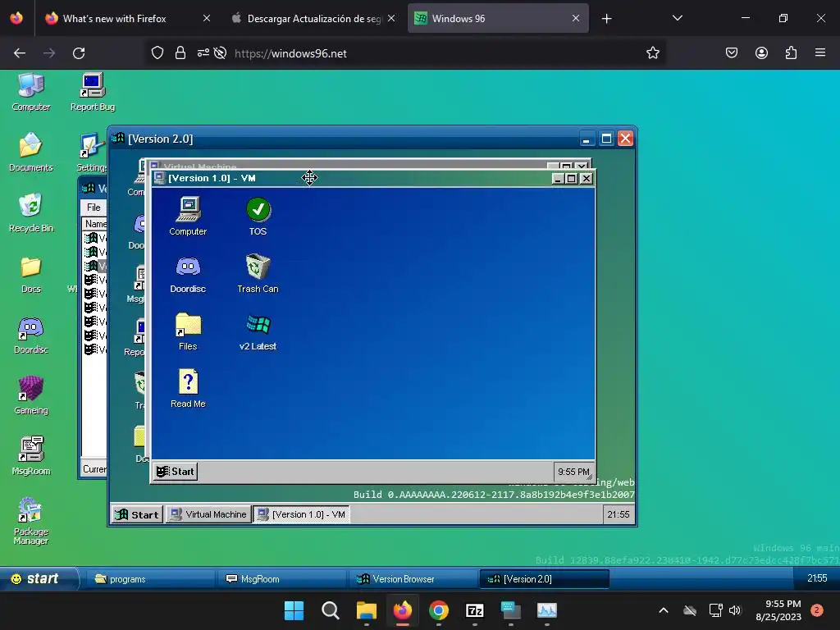Viewport: 840px width, 630px height.
Task: Open Windows taskbar Search
Action: (x=330, y=610)
